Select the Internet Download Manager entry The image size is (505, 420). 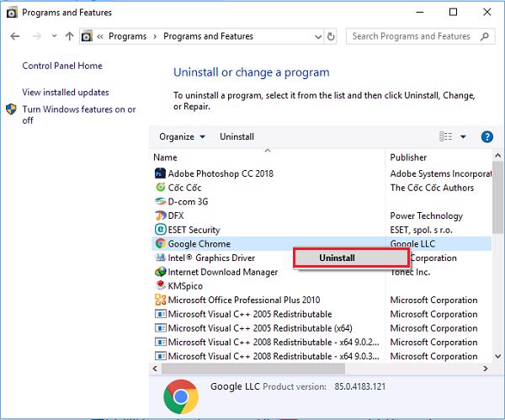[222, 272]
